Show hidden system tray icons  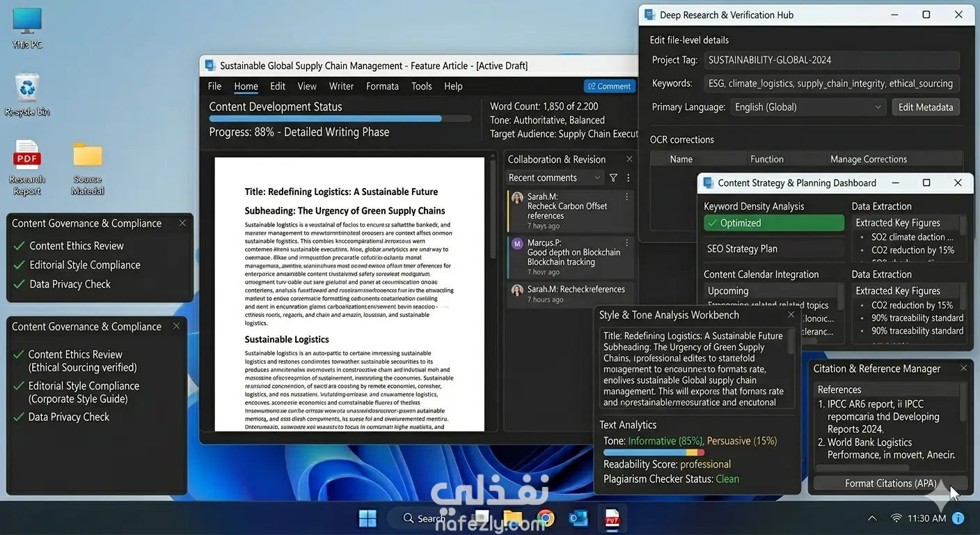pyautogui.click(x=872, y=518)
